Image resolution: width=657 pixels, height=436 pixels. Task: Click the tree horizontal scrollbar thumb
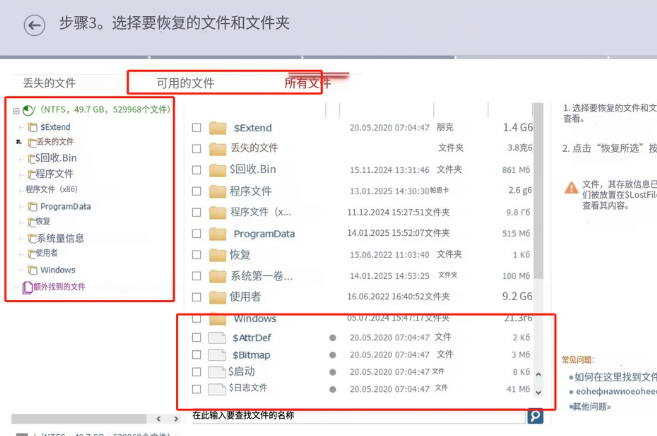click(x=79, y=419)
